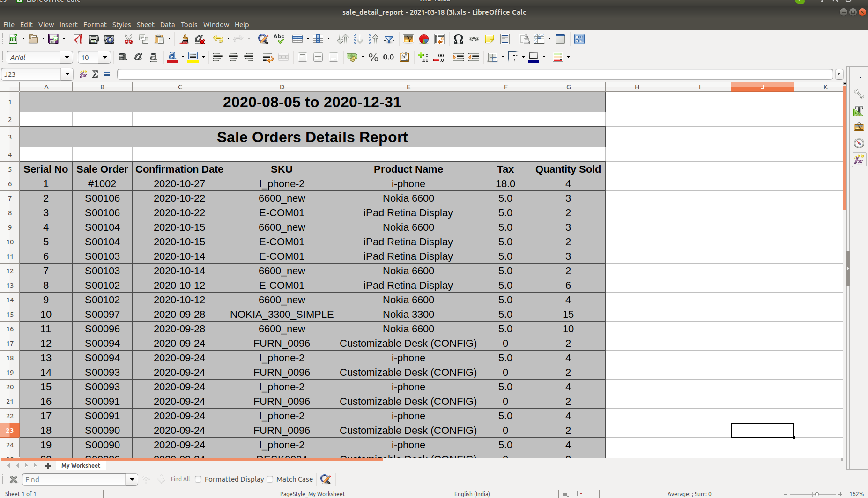Click the Clone Formatting paintbrush icon
868x498 pixels.
click(x=184, y=39)
